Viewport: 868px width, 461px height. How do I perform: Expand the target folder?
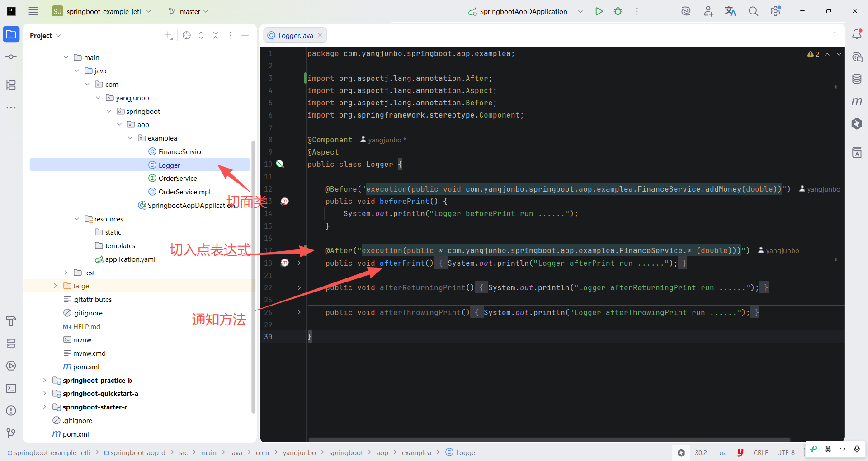click(x=55, y=286)
